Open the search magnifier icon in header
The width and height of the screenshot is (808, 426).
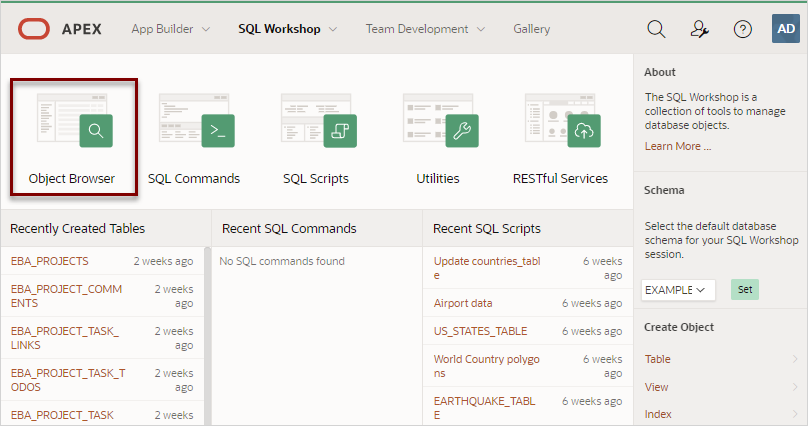click(x=656, y=29)
